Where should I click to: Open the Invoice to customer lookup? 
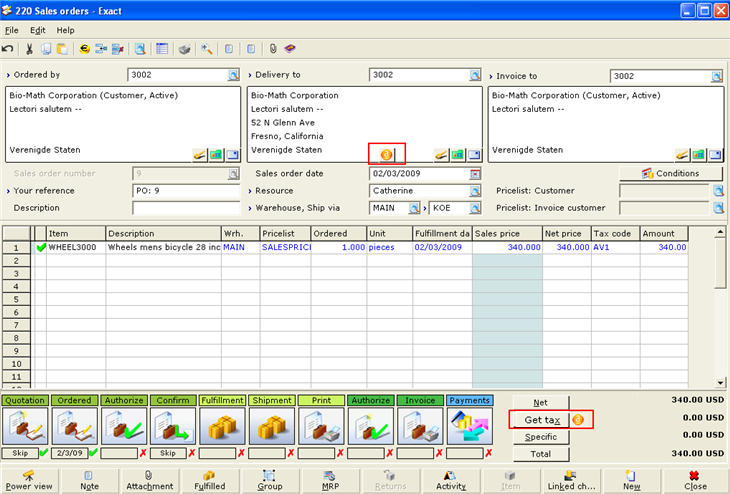716,76
